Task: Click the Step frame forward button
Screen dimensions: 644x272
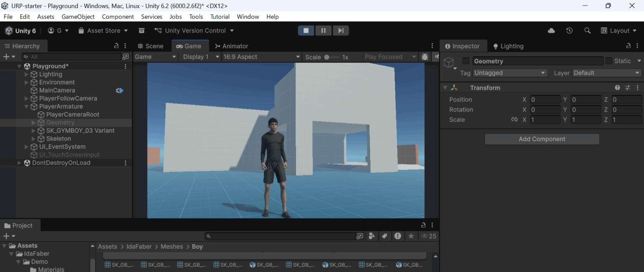Action: pos(341,31)
